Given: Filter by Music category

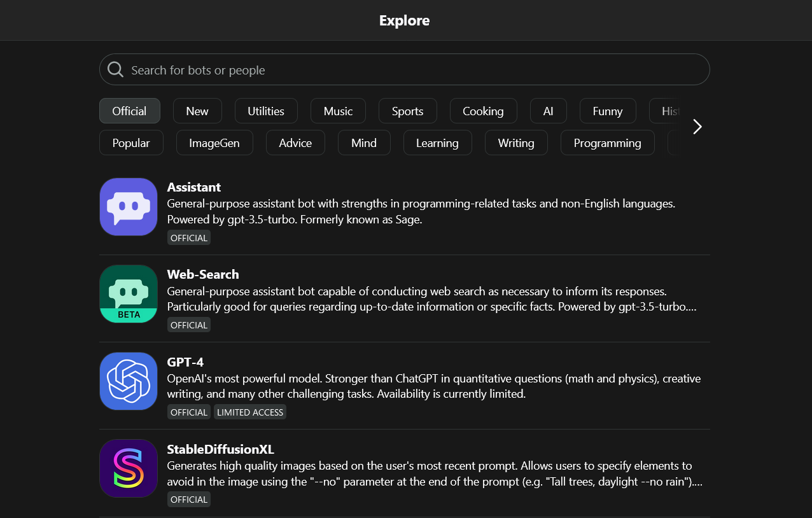Looking at the screenshot, I should pos(338,111).
